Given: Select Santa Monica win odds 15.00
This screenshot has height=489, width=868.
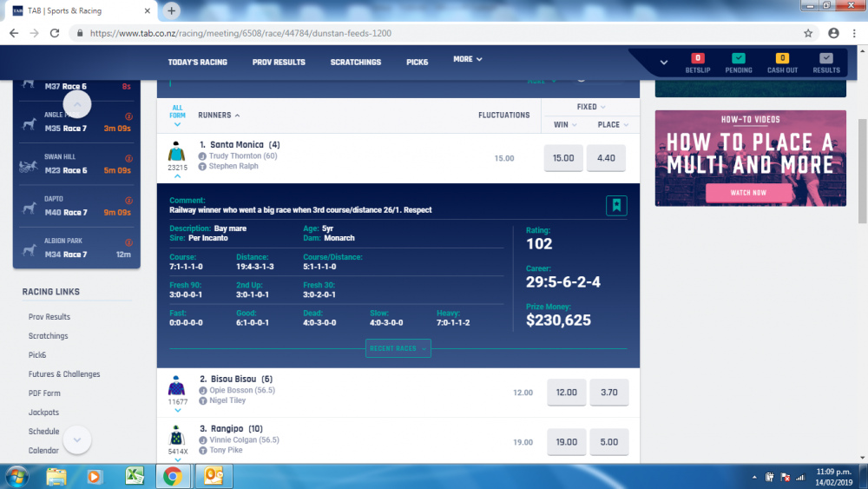Looking at the screenshot, I should [563, 158].
